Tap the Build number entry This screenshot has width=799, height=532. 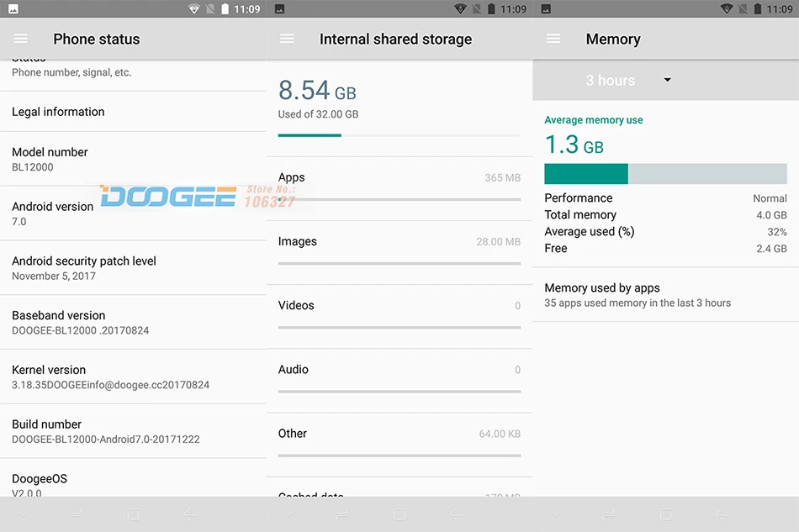tap(133, 431)
